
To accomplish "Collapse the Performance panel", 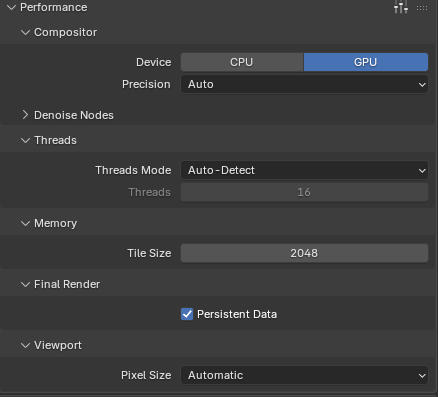I will [12, 7].
